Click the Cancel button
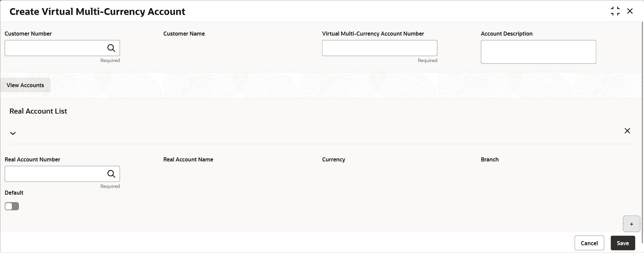 [589, 243]
